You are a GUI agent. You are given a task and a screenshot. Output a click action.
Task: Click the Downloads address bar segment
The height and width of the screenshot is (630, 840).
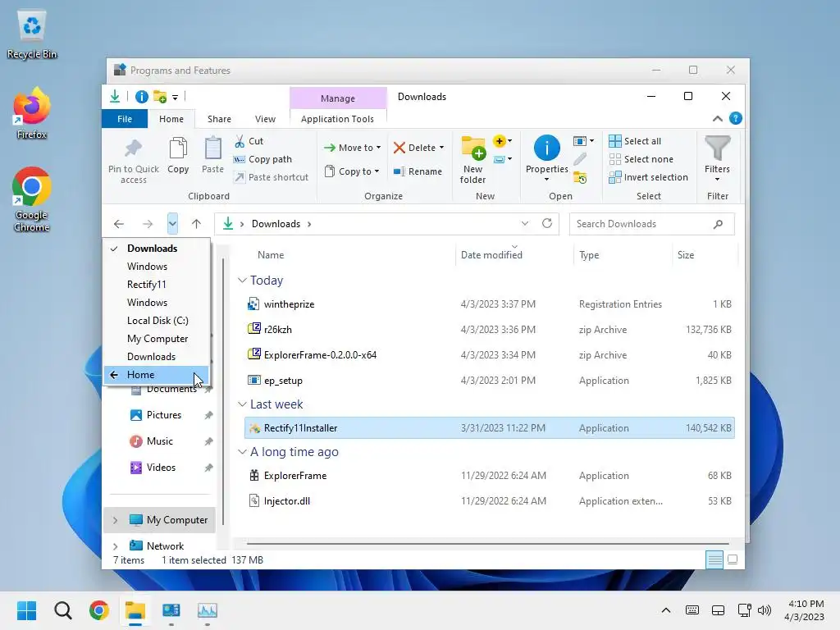point(276,224)
